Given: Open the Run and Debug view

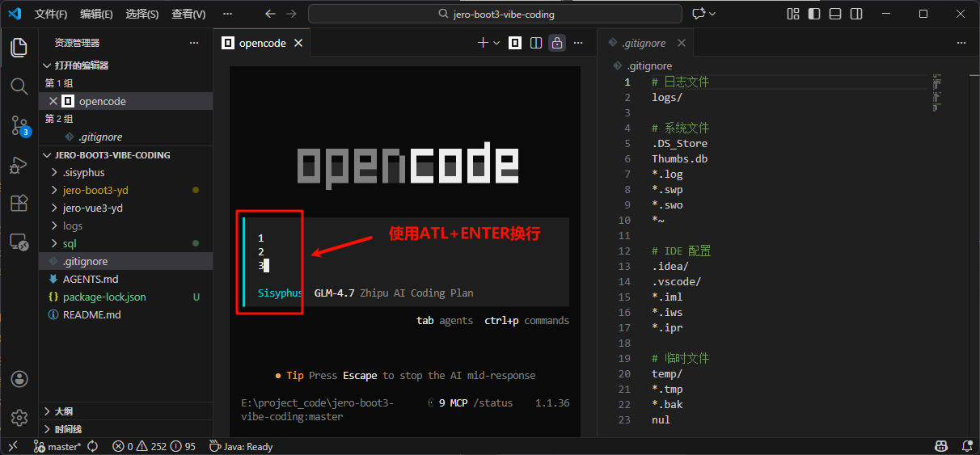Looking at the screenshot, I should 19,164.
